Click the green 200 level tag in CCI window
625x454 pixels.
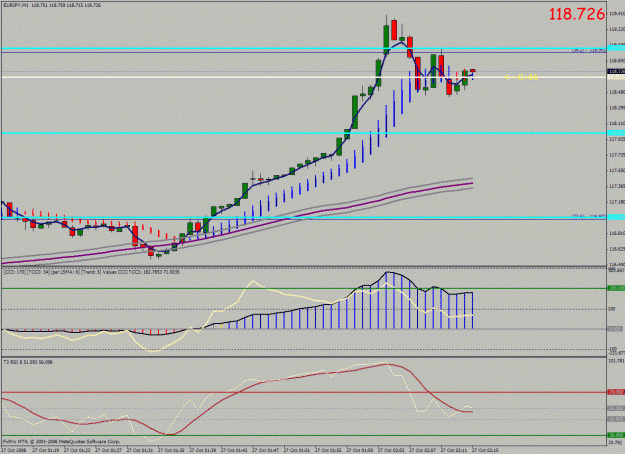pos(616,288)
